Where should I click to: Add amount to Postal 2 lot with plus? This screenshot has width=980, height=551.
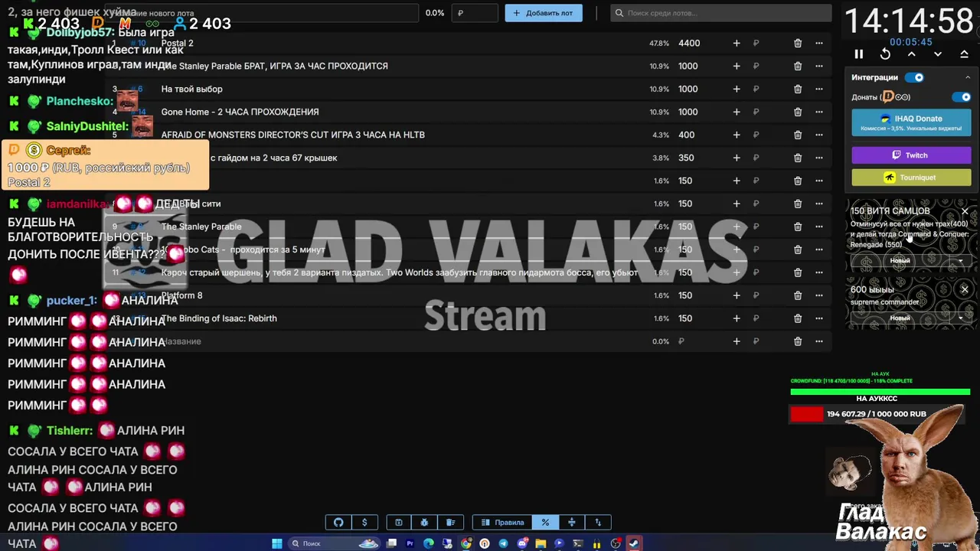(x=737, y=44)
